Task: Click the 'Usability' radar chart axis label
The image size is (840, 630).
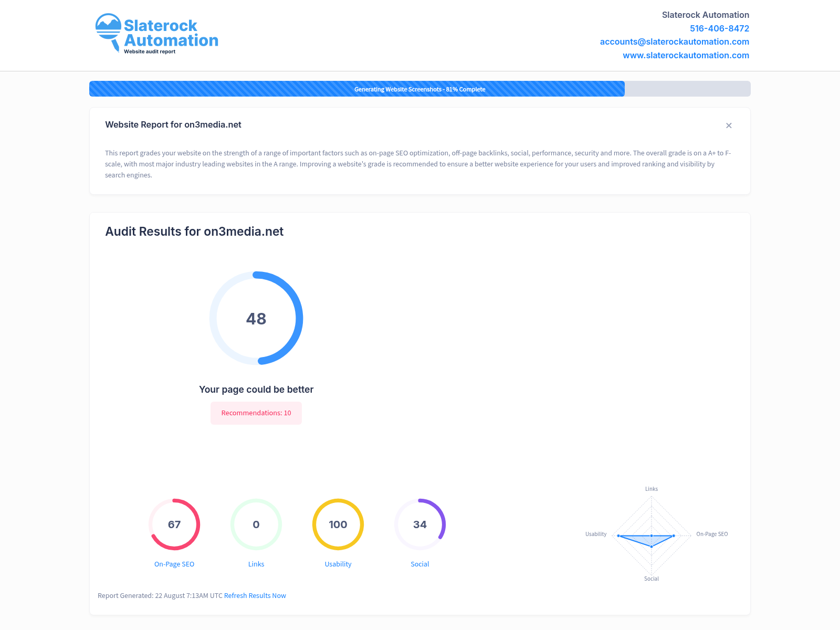Action: (596, 534)
